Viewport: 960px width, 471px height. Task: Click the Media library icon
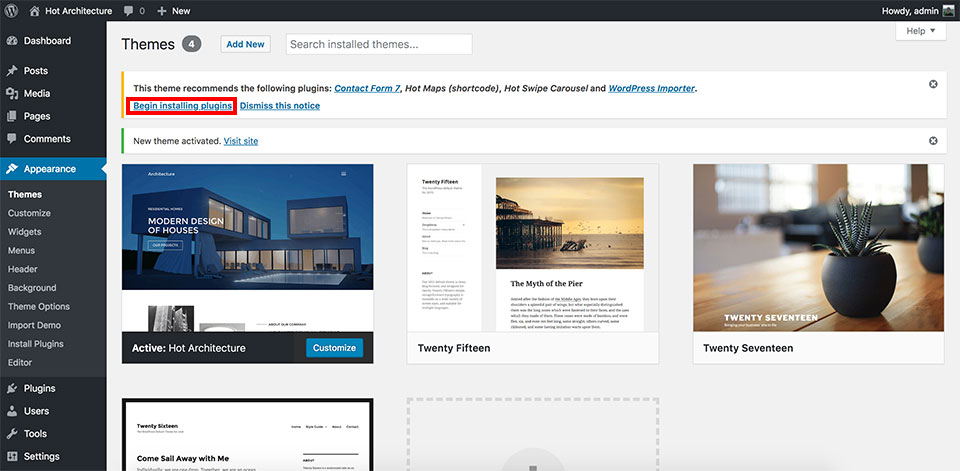click(12, 94)
